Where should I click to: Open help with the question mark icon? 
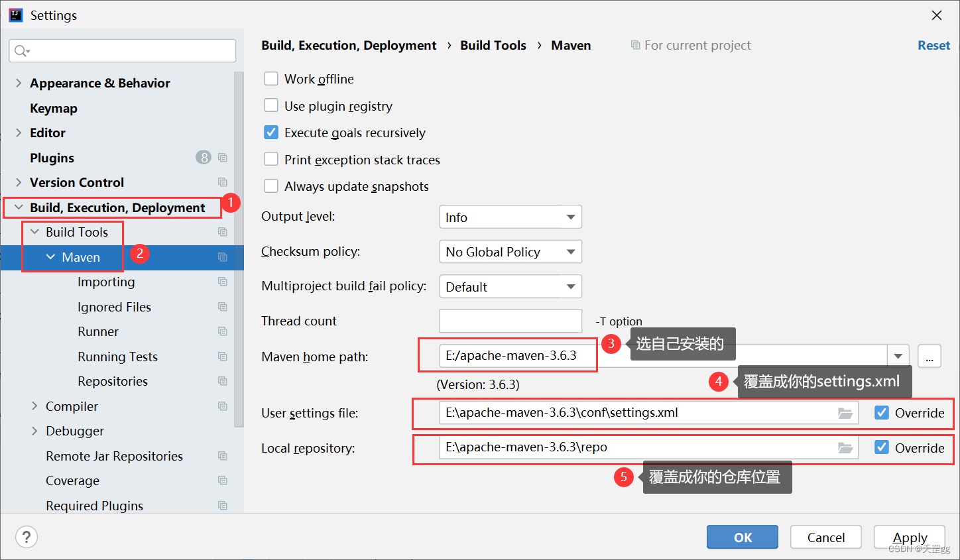[27, 537]
